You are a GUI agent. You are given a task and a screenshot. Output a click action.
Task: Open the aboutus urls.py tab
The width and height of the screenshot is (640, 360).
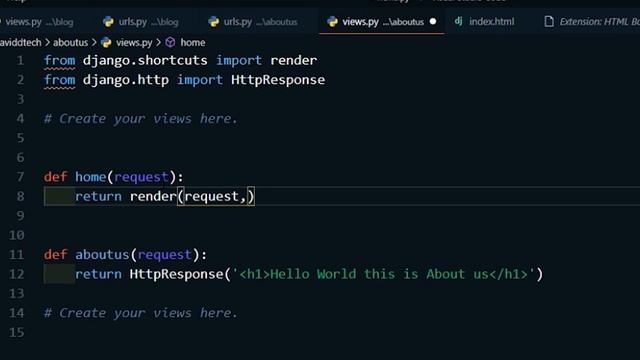[x=253, y=22]
